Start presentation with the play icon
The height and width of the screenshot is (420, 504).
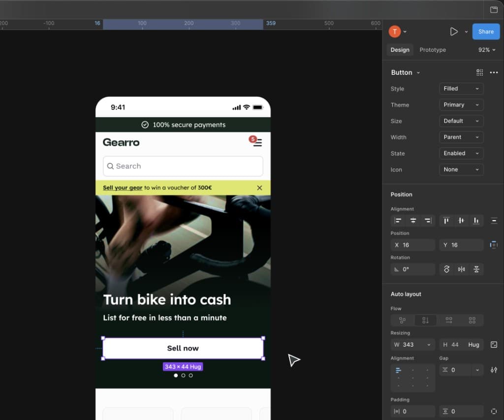tap(453, 32)
